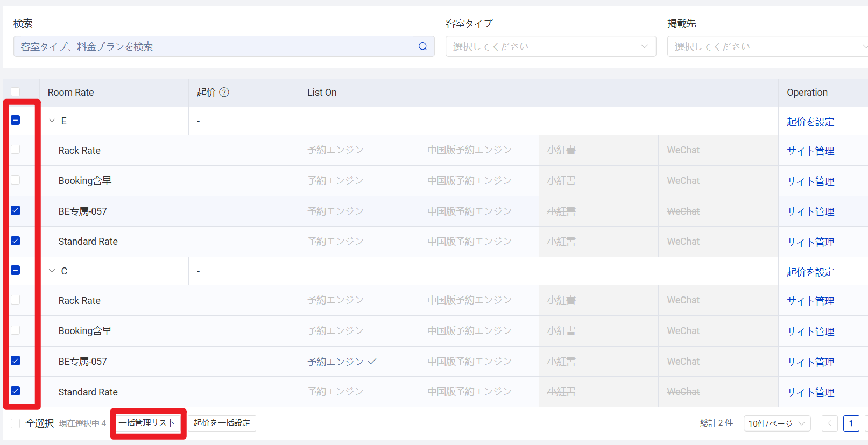This screenshot has width=868, height=445.
Task: Open サイト管理 for Booking含早 under E
Action: point(810,181)
